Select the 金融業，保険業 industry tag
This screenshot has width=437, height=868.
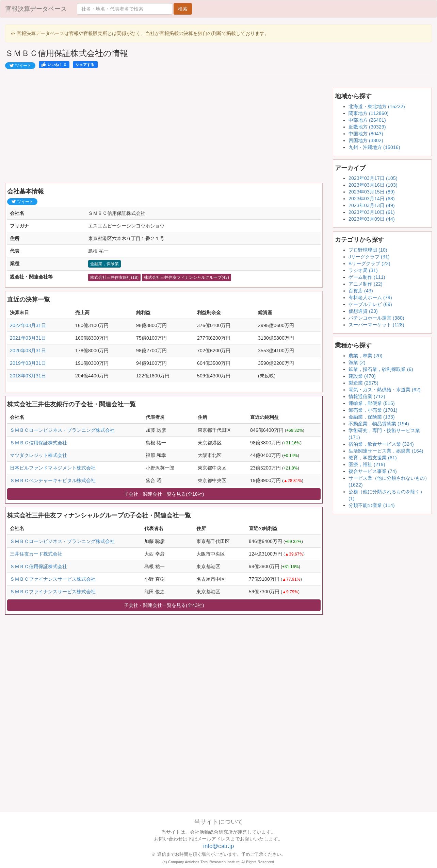104,264
